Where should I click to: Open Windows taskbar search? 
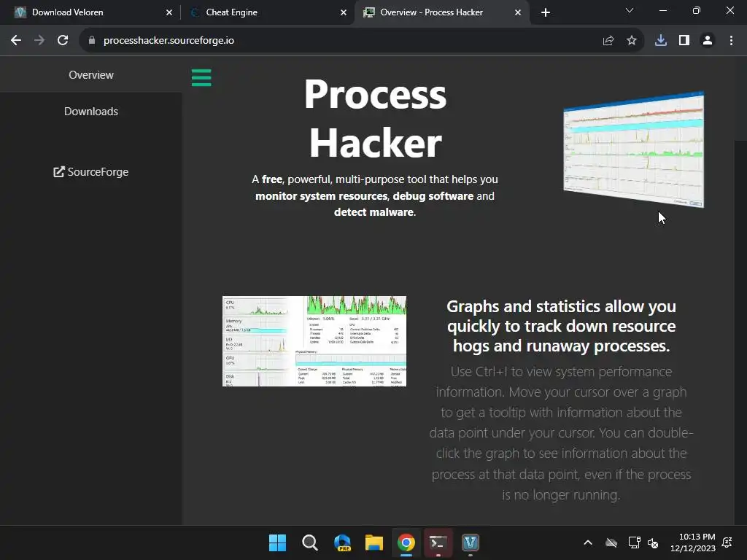point(309,542)
